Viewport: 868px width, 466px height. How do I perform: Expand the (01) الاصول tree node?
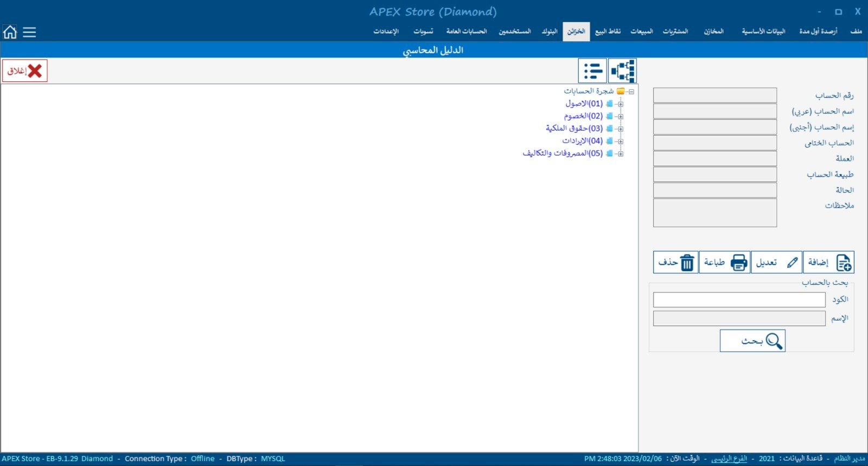pos(621,104)
